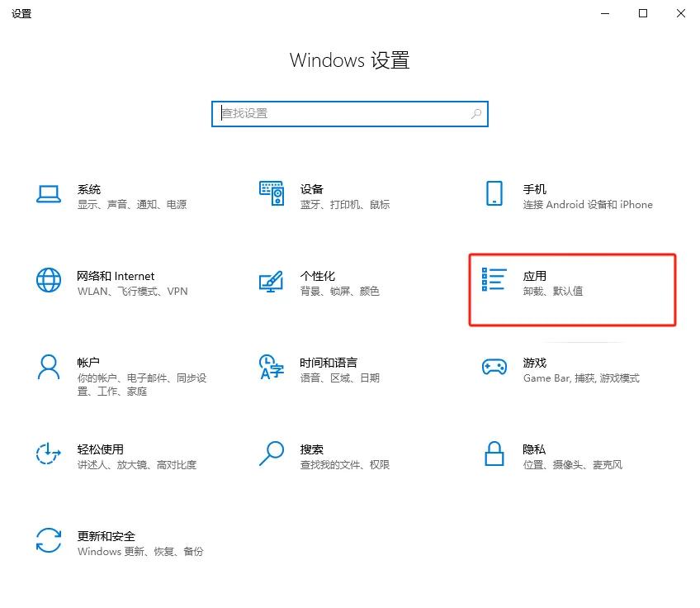Viewport: 700px width, 608px height.
Task: Open the 帐户 settings category
Action: pos(121,377)
